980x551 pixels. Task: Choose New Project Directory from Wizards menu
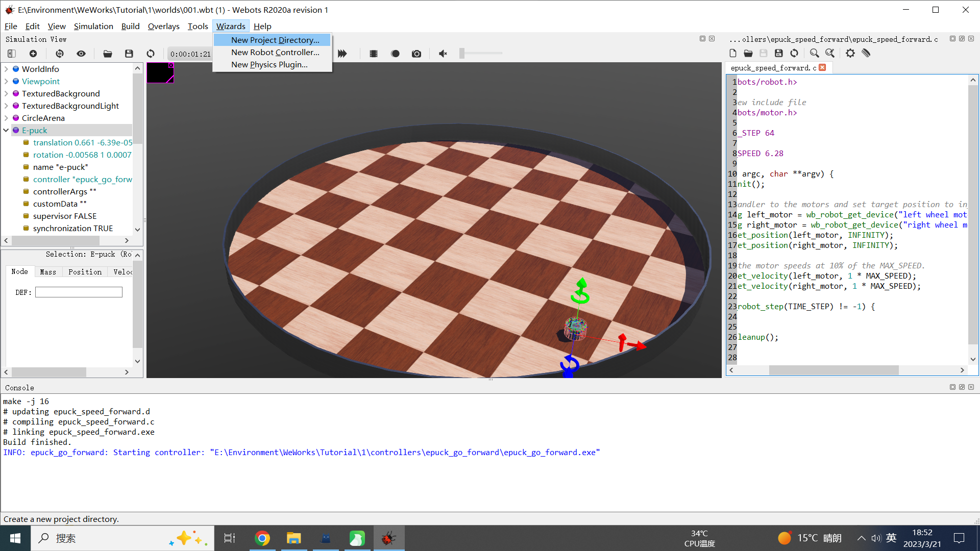(272, 40)
